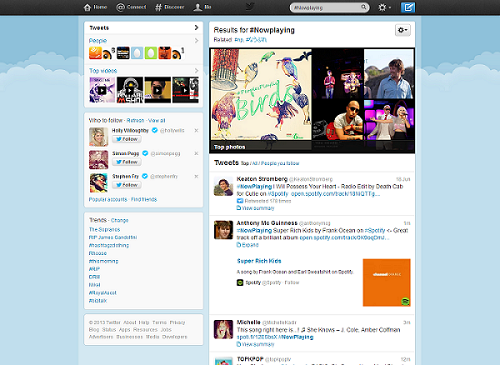The height and width of the screenshot is (365, 500).
Task: Compose a new tweet with the blue button
Action: pyautogui.click(x=408, y=7)
